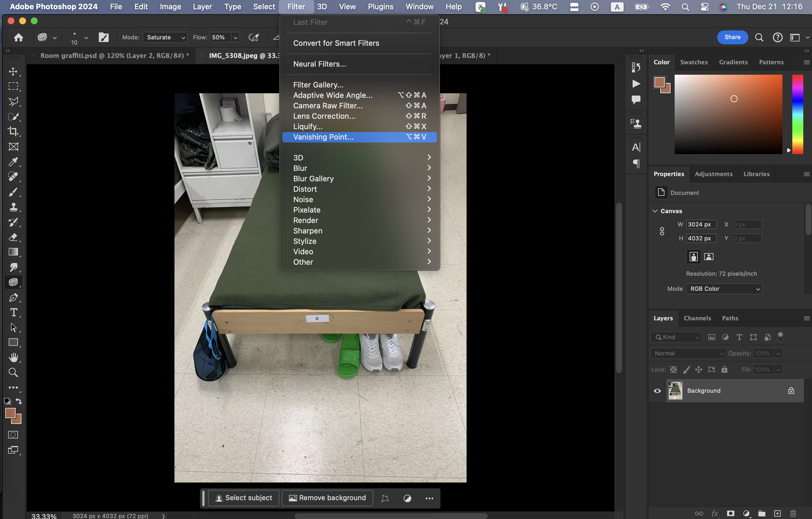Select the Horizontal Type tool

[13, 313]
